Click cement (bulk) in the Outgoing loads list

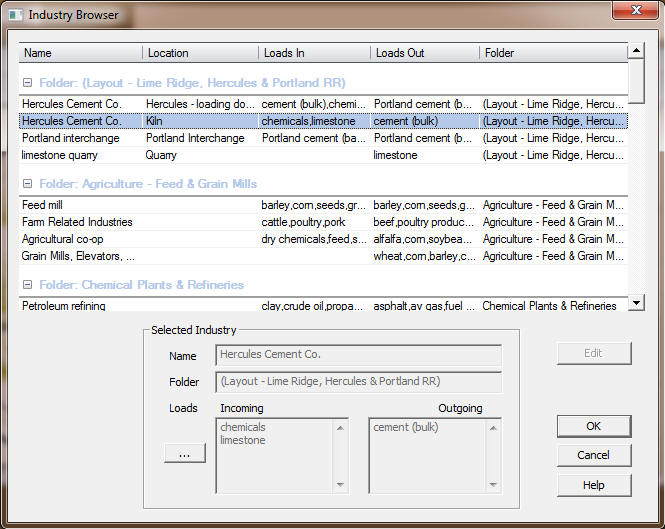pyautogui.click(x=405, y=427)
